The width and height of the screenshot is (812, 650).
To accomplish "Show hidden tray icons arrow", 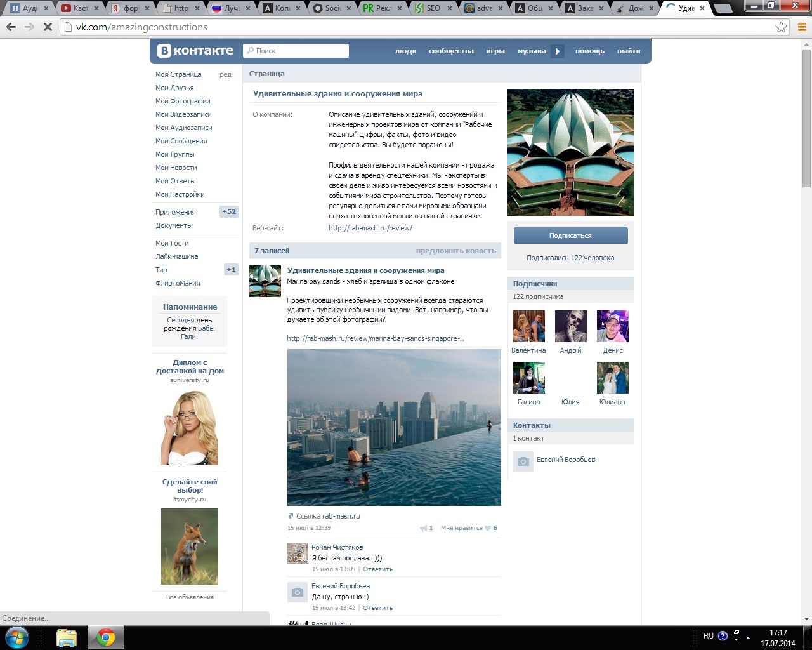I will tap(748, 637).
